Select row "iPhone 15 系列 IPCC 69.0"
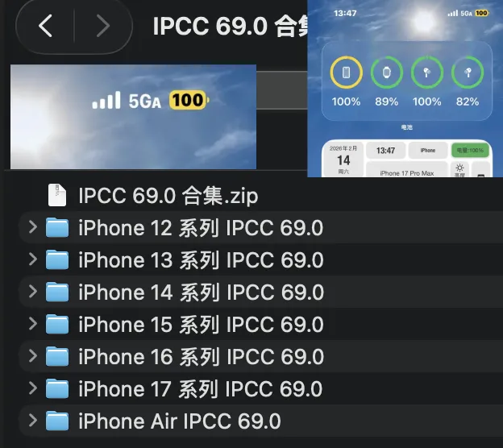The width and height of the screenshot is (503, 448). [x=261, y=324]
